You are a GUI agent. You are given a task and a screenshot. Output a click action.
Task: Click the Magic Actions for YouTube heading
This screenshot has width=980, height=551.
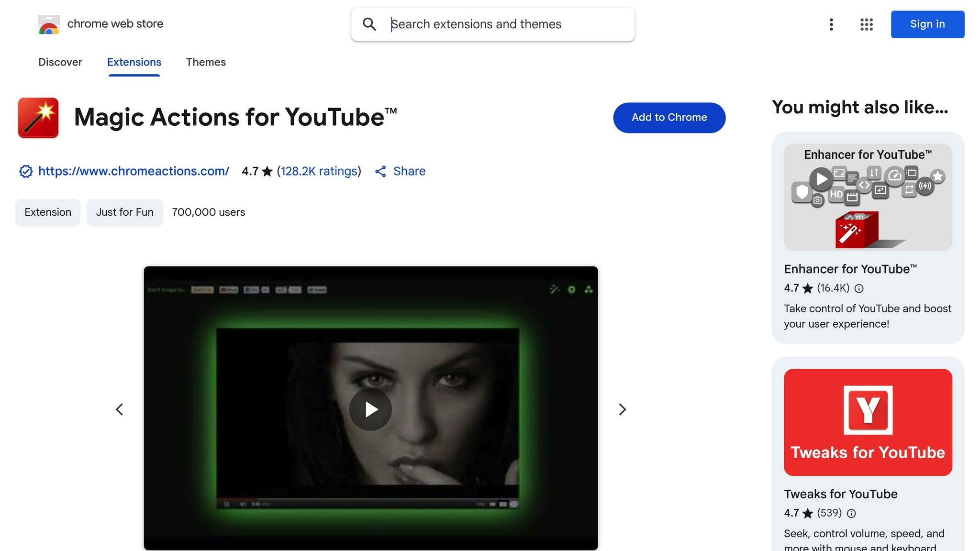coord(235,118)
